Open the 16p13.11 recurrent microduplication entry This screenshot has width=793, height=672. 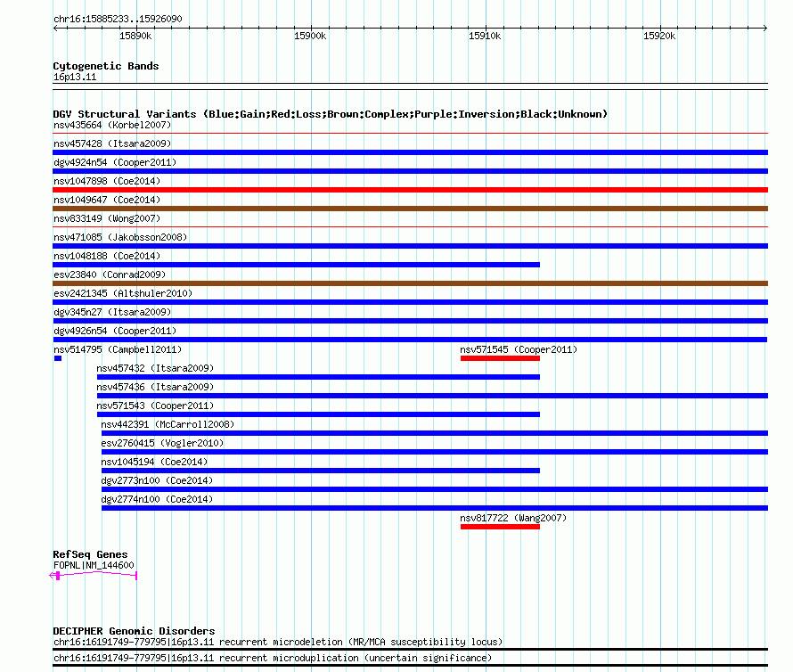point(273,658)
